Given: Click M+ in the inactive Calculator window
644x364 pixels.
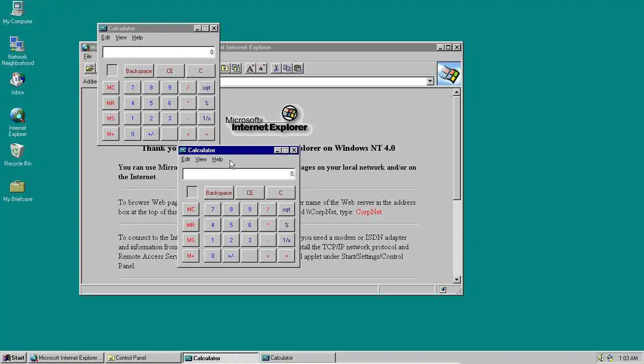Looking at the screenshot, I should click(111, 134).
